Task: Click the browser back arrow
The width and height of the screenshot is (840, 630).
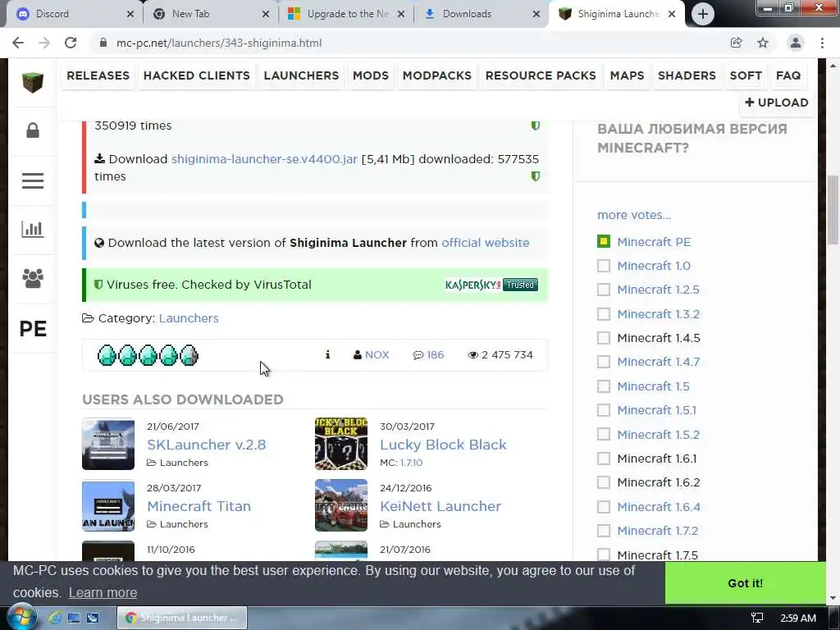Action: pos(18,43)
